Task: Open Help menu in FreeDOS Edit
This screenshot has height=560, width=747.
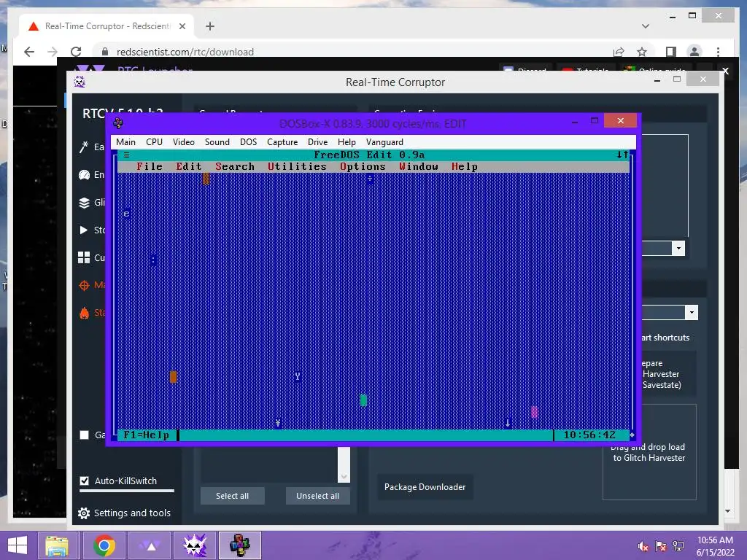Action: 465,167
